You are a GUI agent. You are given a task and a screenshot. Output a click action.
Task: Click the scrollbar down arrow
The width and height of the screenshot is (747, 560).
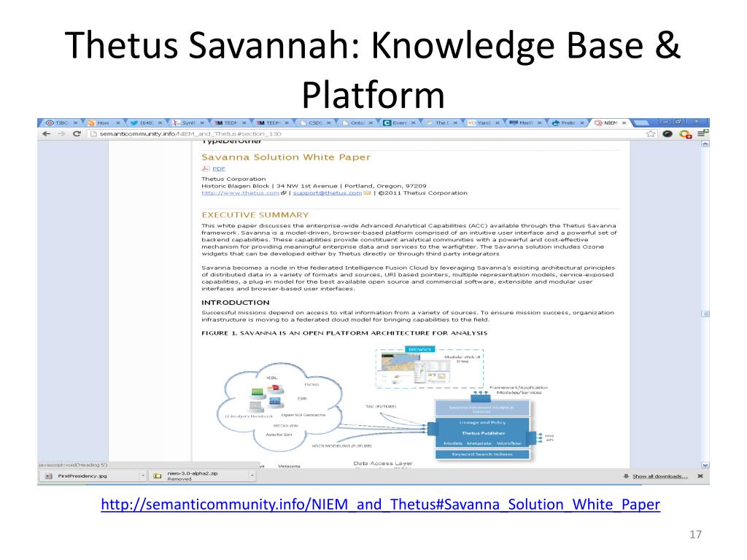705,464
